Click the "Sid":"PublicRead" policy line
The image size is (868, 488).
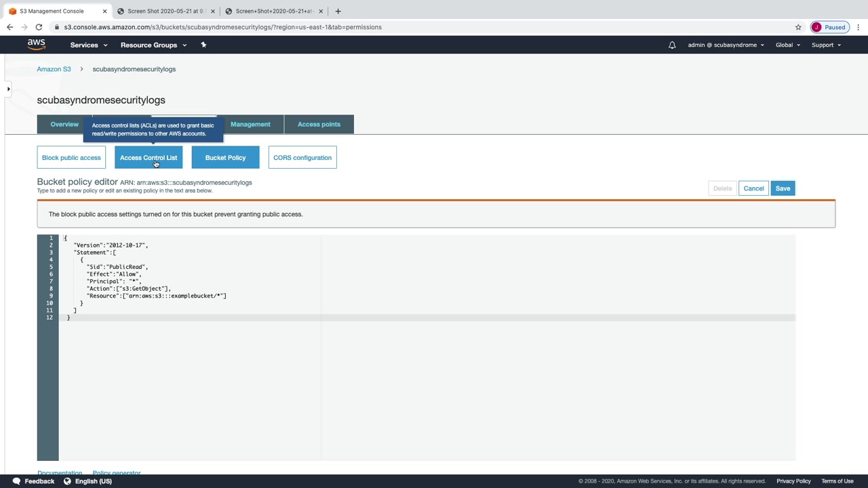(x=117, y=267)
